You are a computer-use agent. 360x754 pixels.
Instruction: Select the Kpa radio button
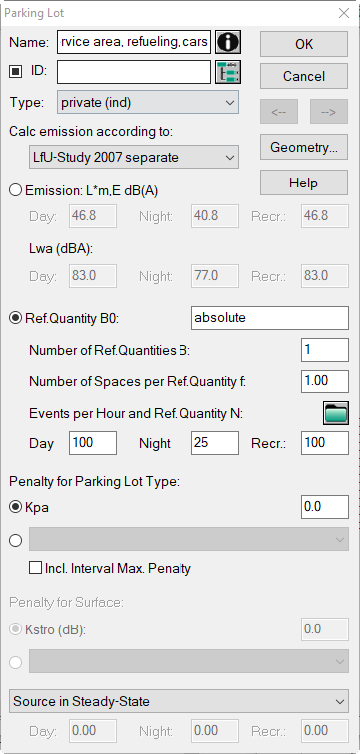tap(16, 507)
